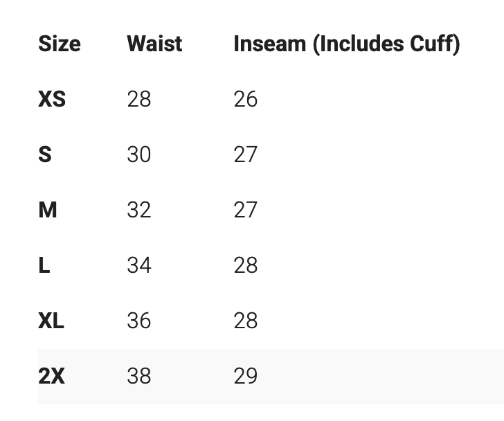
Task: Select the XL size label
Action: [51, 321]
